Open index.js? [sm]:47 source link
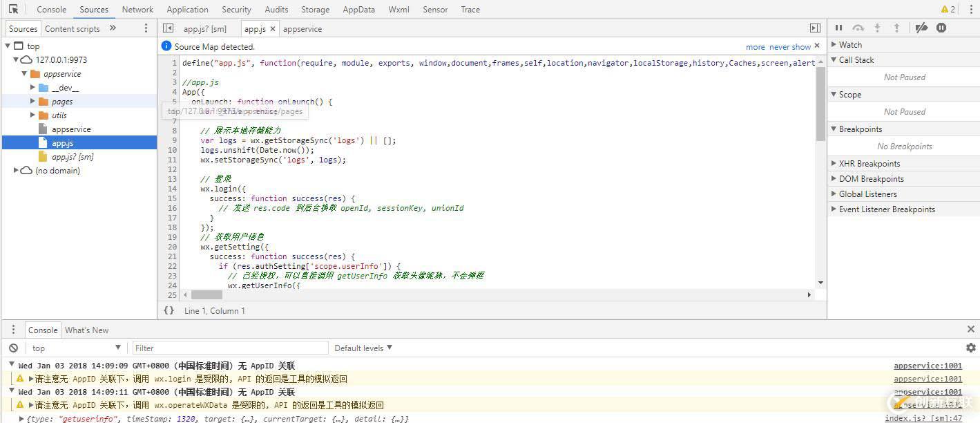Image resolution: width=980 pixels, height=423 pixels. pyautogui.click(x=923, y=419)
